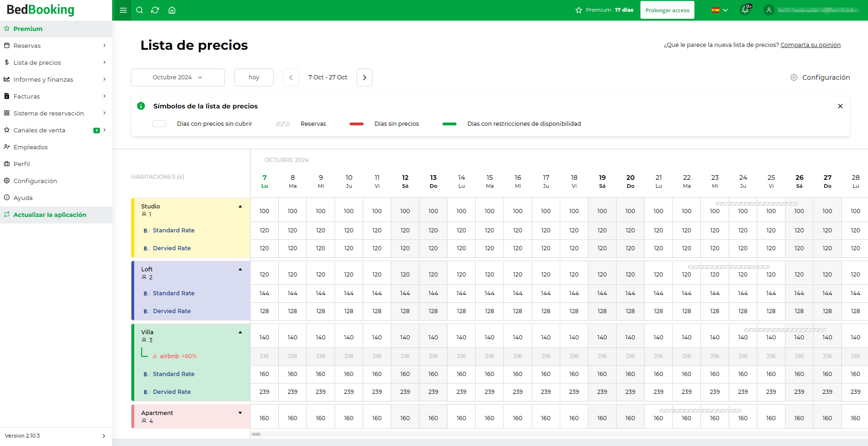Click the Prolongar acceso button

coord(667,10)
